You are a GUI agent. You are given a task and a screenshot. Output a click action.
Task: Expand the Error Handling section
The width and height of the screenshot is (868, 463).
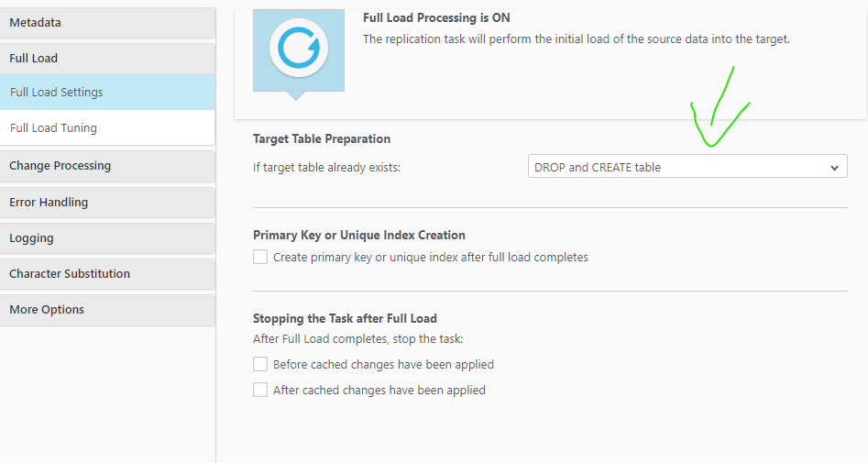pyautogui.click(x=107, y=202)
